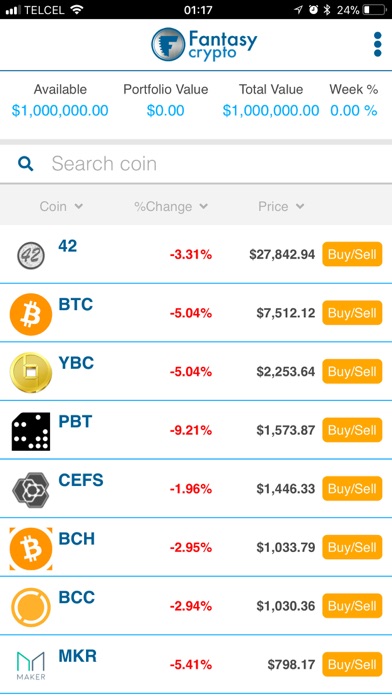
Task: Open the three-dot overflow menu
Action: click(x=377, y=44)
